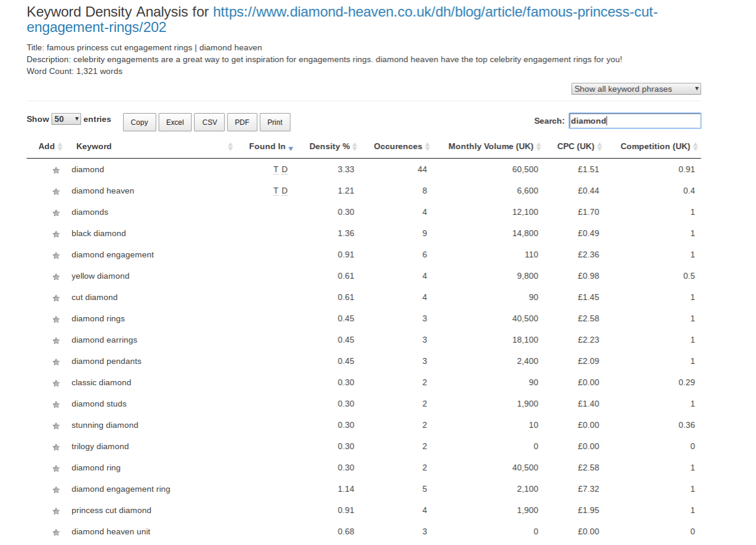Select competition value 0.91
This screenshot has height=545, width=756.
coord(687,169)
